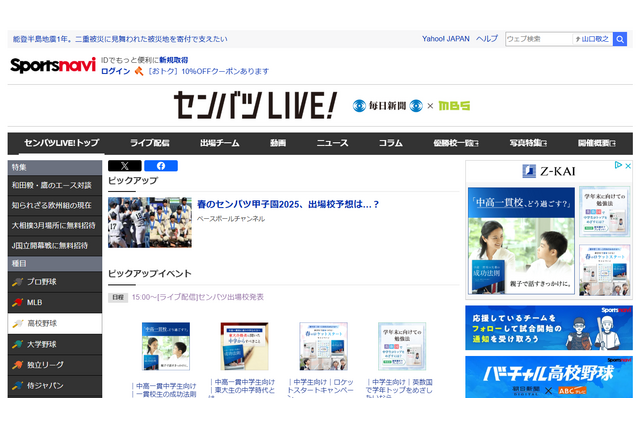The image size is (640, 426).
Task: Open 知られざる欧州組の現在 feature
Action: click(55, 206)
